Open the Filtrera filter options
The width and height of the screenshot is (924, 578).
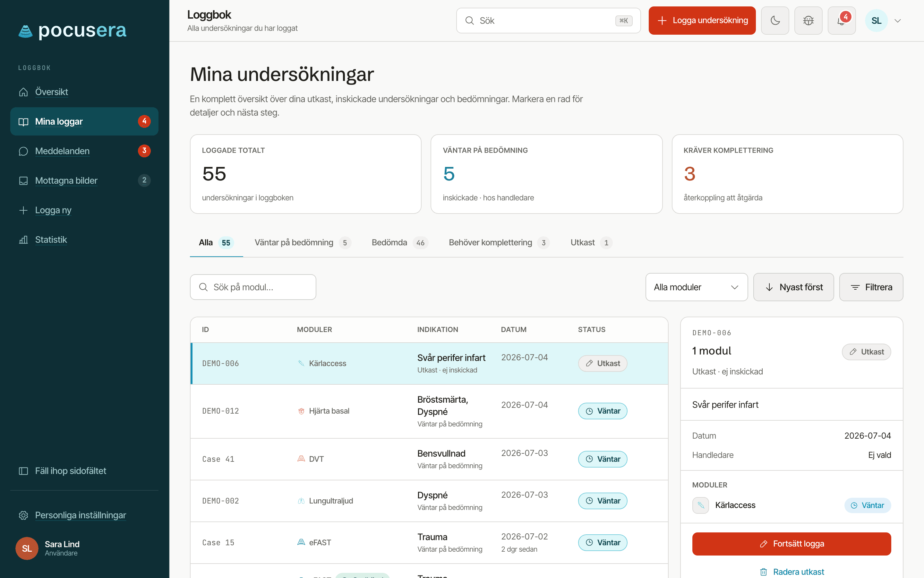(871, 287)
